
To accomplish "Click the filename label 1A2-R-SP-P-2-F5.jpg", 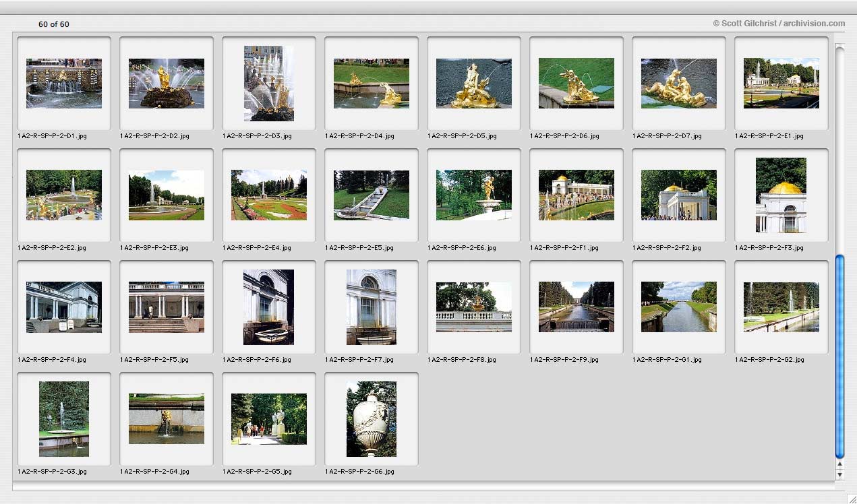I will point(154,360).
